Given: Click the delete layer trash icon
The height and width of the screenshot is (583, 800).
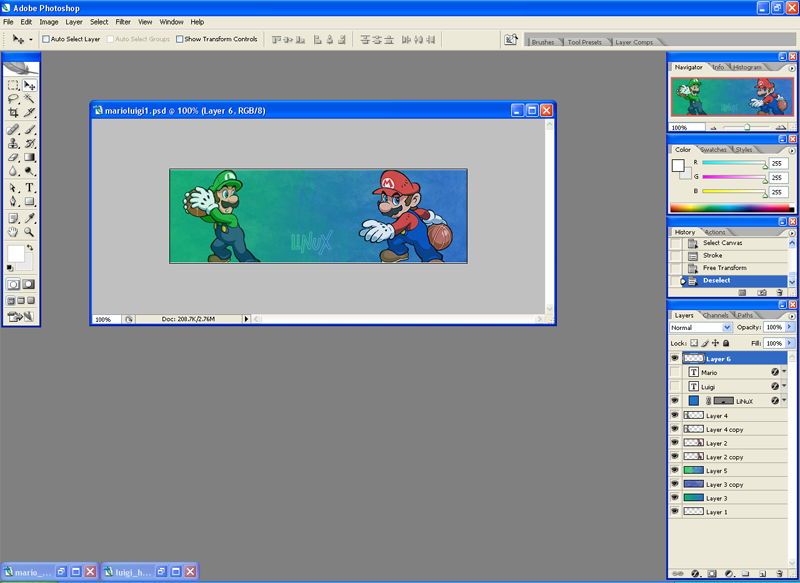Looking at the screenshot, I should 779,574.
